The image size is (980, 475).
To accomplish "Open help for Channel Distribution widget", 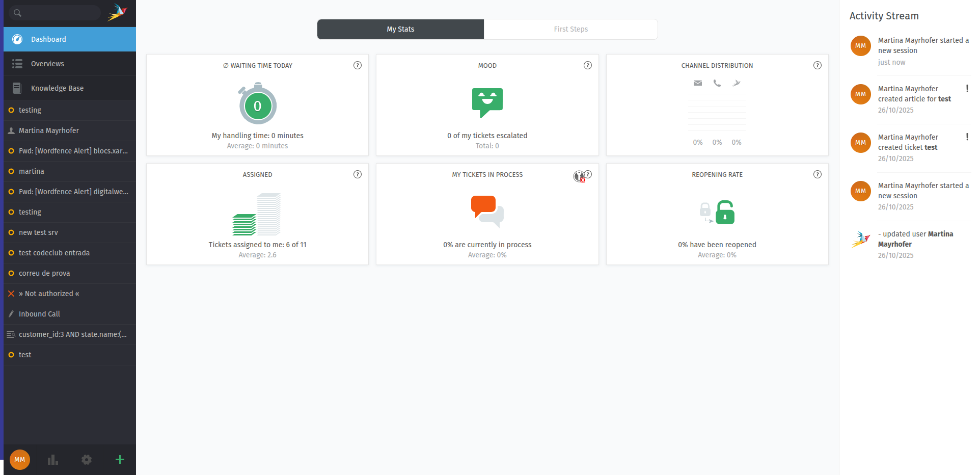I will (817, 65).
